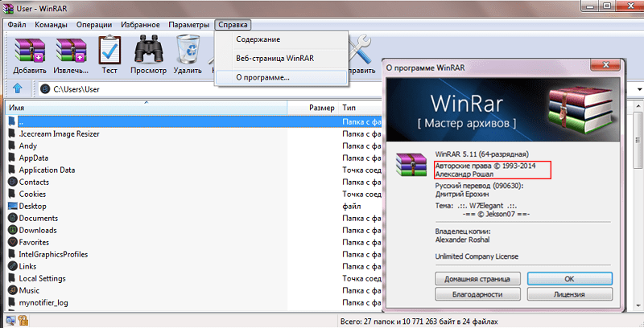The width and height of the screenshot is (644, 328).
Task: Open the address bar dropdown arrow
Action: (x=639, y=89)
